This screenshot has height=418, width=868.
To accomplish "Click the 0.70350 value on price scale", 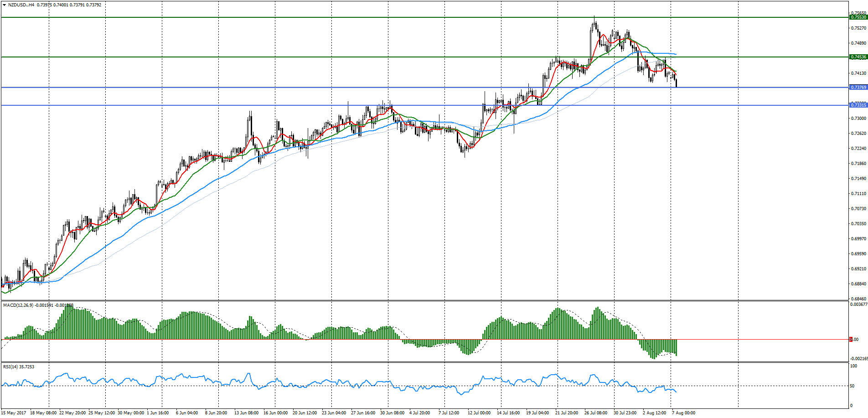I will tap(858, 224).
